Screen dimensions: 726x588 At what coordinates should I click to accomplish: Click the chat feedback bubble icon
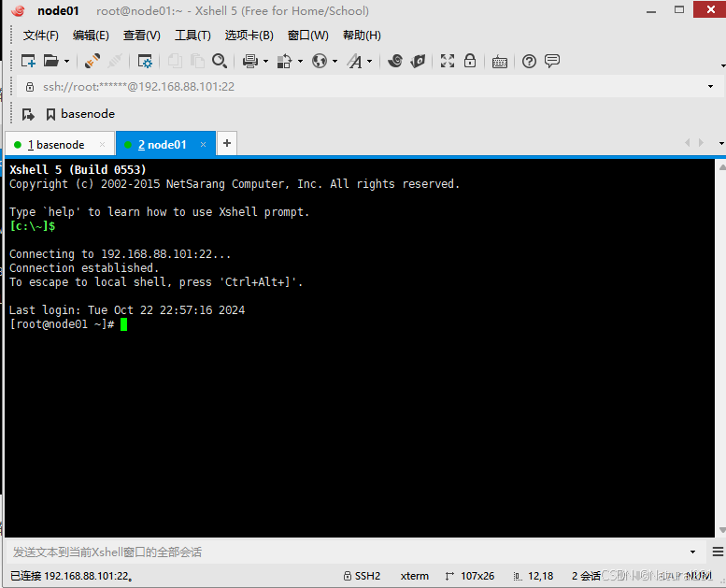tap(552, 61)
